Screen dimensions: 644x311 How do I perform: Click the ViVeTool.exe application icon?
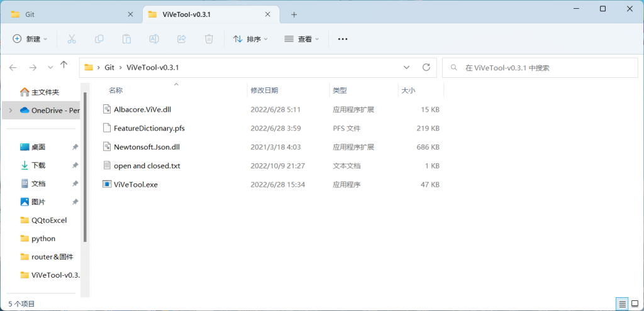pyautogui.click(x=107, y=184)
